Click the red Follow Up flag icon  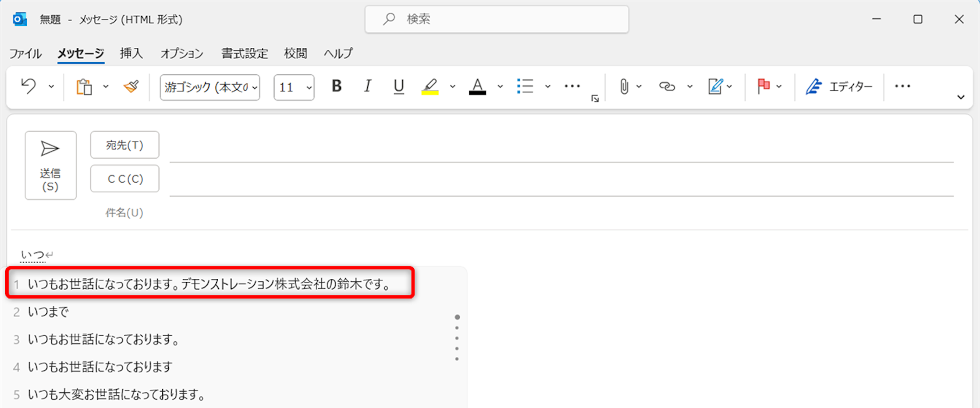[x=763, y=87]
